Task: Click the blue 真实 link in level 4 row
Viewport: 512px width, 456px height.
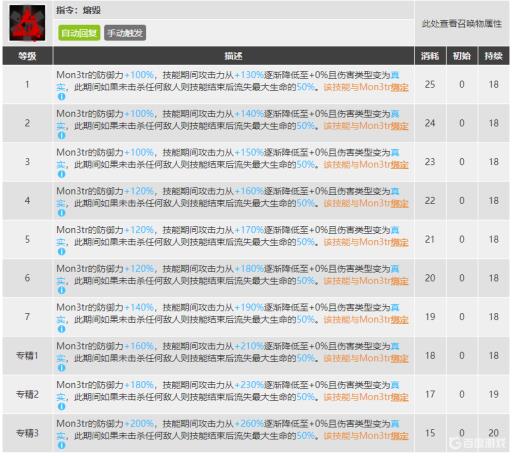Action: (395, 191)
